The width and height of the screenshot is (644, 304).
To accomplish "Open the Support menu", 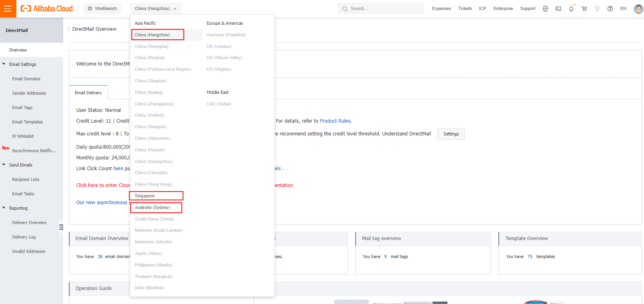I will click(528, 8).
